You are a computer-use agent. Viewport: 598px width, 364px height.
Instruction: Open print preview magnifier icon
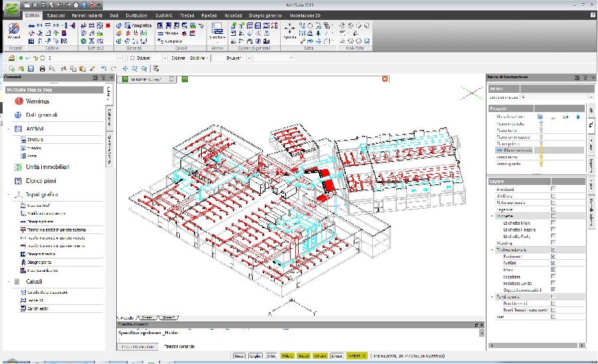tap(52, 68)
